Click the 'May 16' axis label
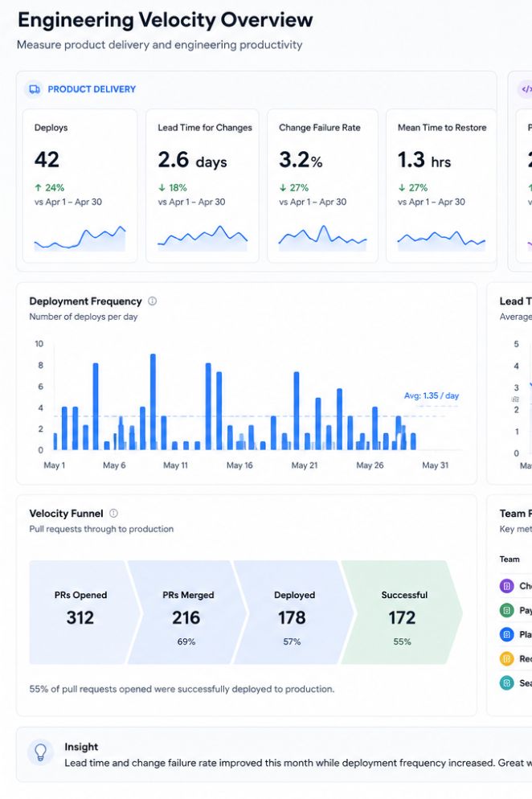Image resolution: width=532 pixels, height=799 pixels. coord(239,465)
